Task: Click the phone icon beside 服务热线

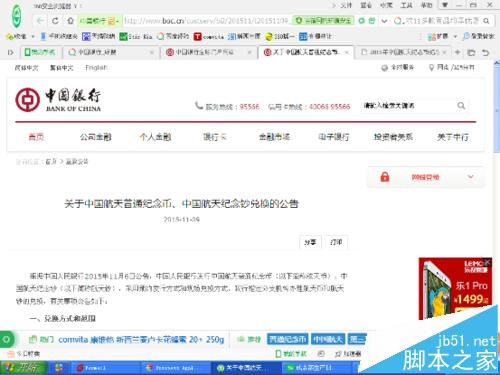Action: tap(199, 106)
